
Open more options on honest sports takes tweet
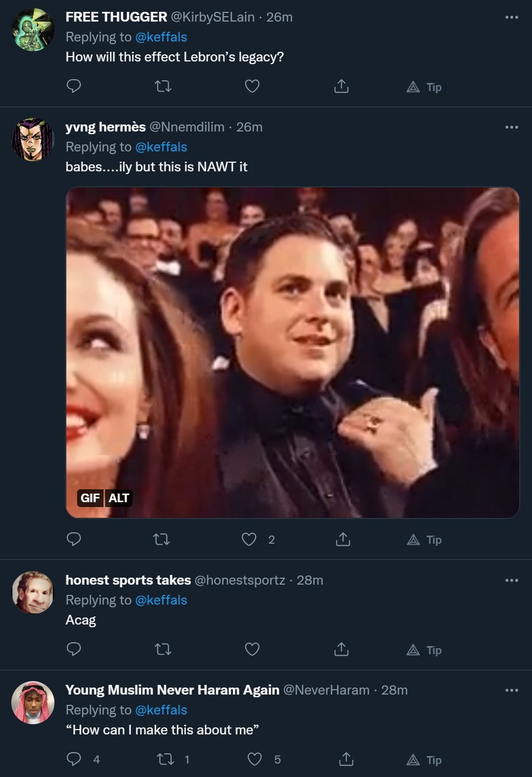pyautogui.click(x=512, y=580)
